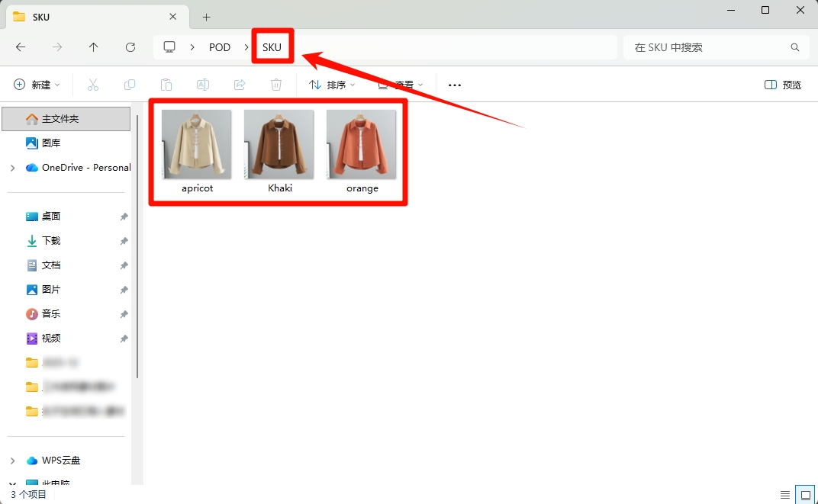Click the Share icon in toolbar
This screenshot has height=504, width=818.
(x=240, y=85)
